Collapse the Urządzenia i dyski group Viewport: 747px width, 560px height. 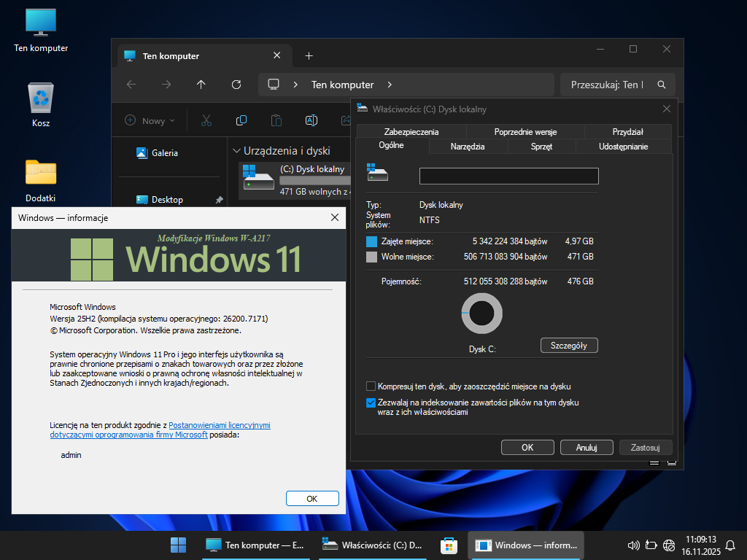[x=236, y=151]
